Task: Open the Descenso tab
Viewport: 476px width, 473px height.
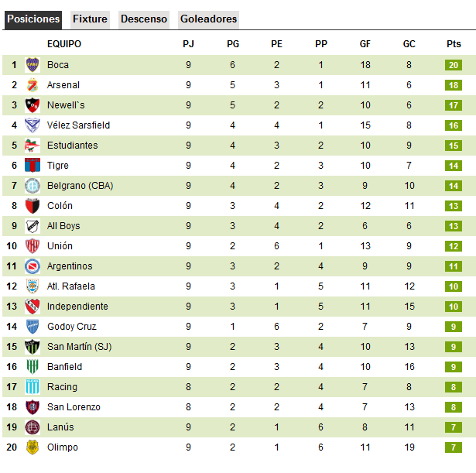Action: [x=143, y=19]
